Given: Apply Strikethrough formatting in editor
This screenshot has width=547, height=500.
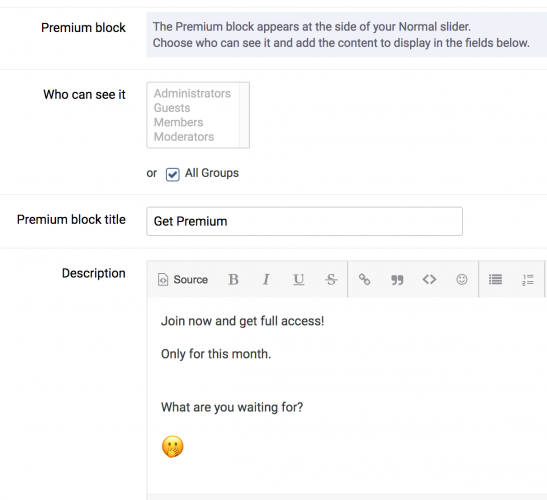Looking at the screenshot, I should [x=331, y=279].
